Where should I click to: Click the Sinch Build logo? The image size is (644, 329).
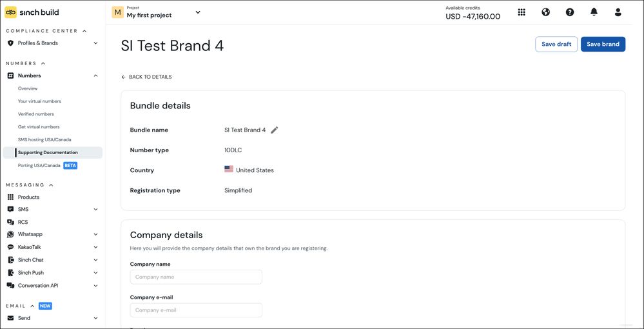(x=32, y=12)
